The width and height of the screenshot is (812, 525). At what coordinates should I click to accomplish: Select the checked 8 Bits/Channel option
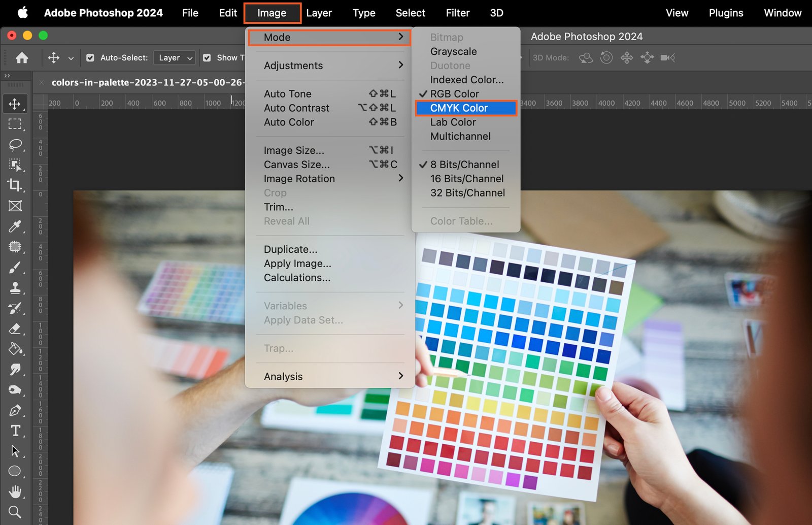coord(464,165)
